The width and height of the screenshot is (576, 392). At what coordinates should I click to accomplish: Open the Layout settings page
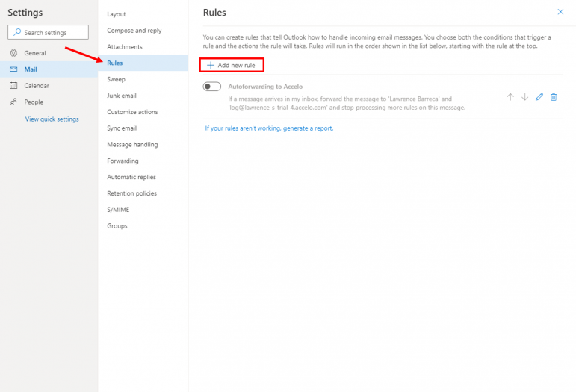point(117,14)
